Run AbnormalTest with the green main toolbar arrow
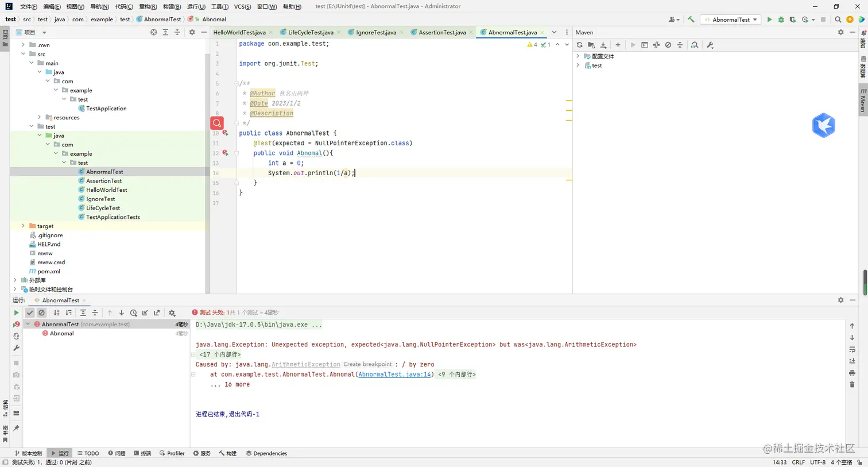The height and width of the screenshot is (467, 868). pyautogui.click(x=769, y=20)
